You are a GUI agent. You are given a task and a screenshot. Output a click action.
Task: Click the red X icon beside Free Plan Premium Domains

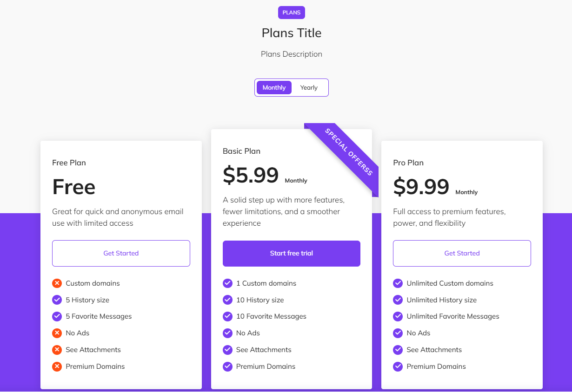[x=57, y=366]
